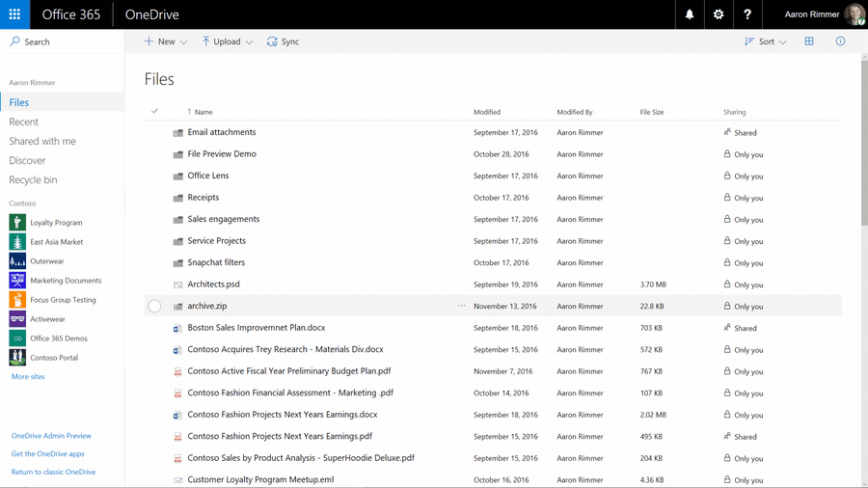
Task: Open the settings gear menu
Action: 718,14
